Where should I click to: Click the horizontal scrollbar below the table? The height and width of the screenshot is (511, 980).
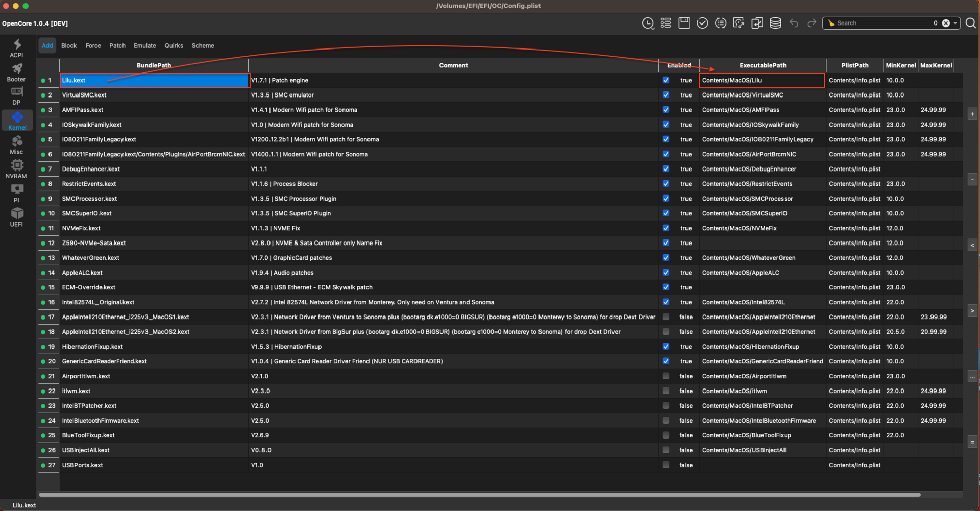480,494
